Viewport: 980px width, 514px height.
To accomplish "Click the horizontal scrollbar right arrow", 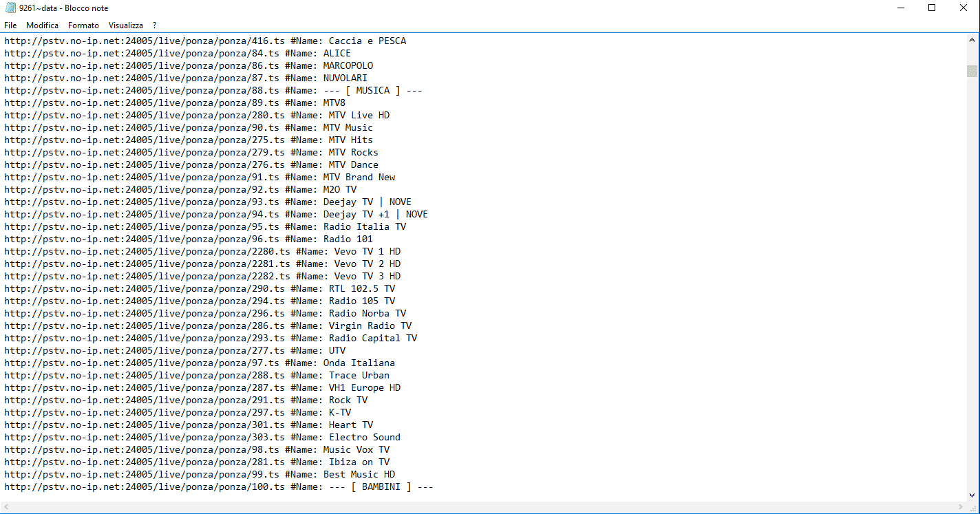I will (x=961, y=508).
